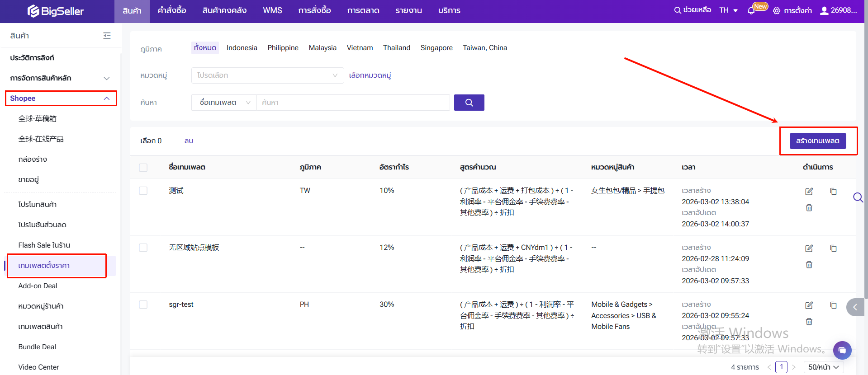Click copy icon for 无区域站点模板 row
The width and height of the screenshot is (868, 375).
(x=833, y=248)
